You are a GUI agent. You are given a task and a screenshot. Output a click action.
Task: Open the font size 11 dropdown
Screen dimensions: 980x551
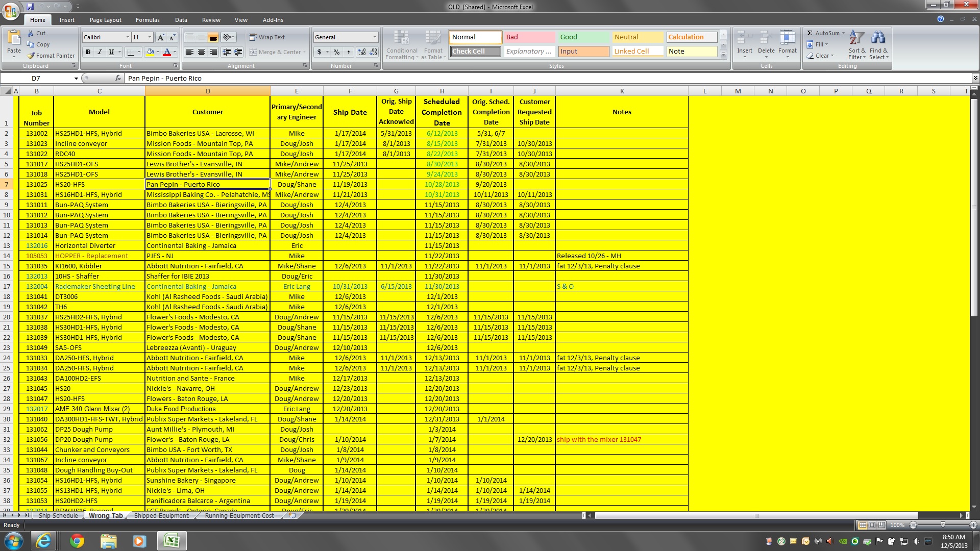(150, 37)
